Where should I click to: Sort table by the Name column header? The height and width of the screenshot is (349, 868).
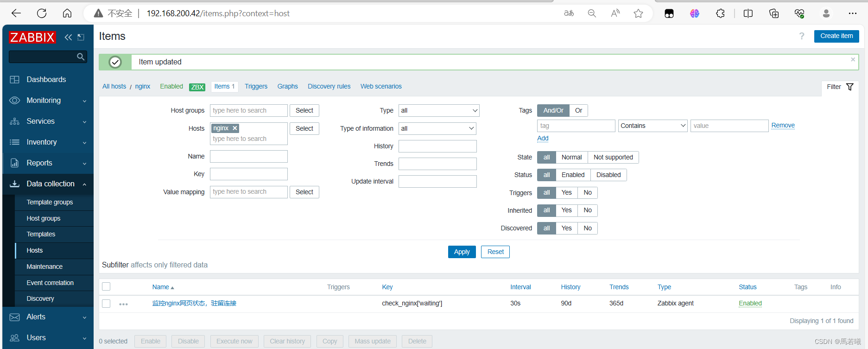tap(163, 287)
